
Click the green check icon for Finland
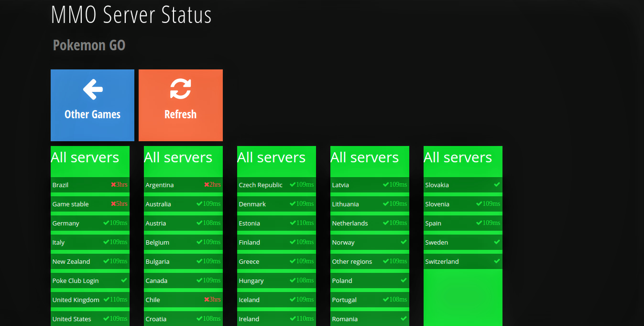pos(293,242)
